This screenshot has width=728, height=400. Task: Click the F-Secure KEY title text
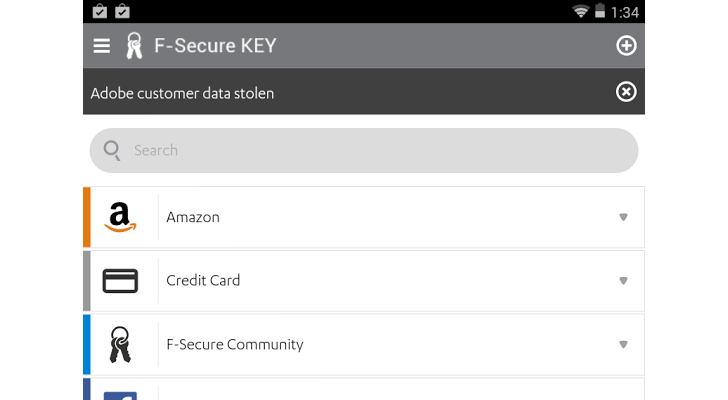[215, 45]
